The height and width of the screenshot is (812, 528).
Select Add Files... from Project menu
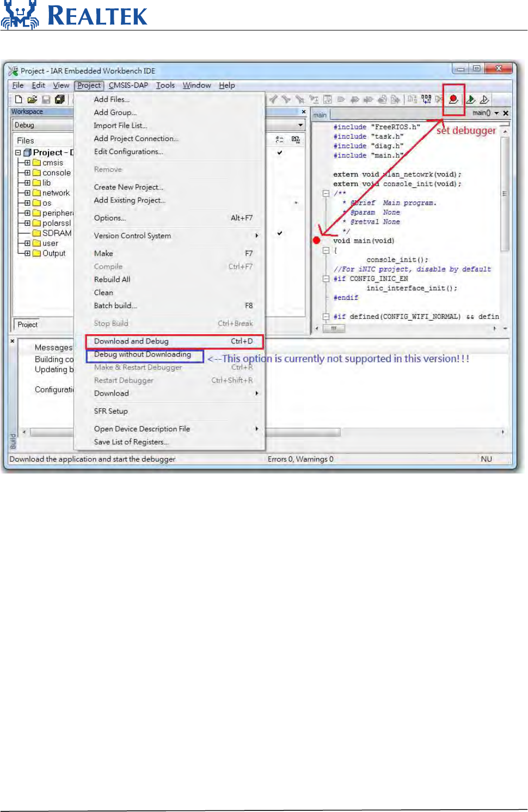click(x=169, y=99)
